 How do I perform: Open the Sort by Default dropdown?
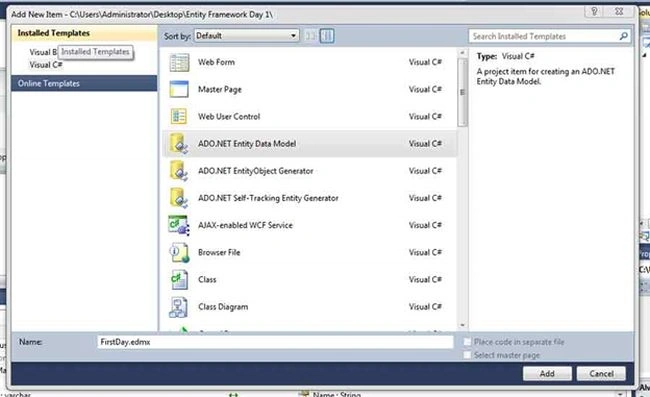[246, 36]
